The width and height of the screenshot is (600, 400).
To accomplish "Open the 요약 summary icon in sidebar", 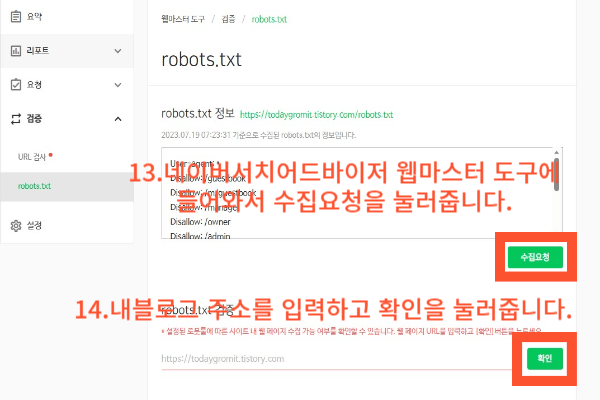I will pyautogui.click(x=16, y=16).
